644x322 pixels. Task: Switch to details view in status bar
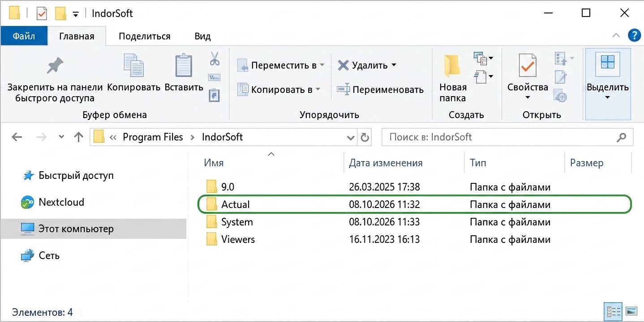pyautogui.click(x=613, y=311)
